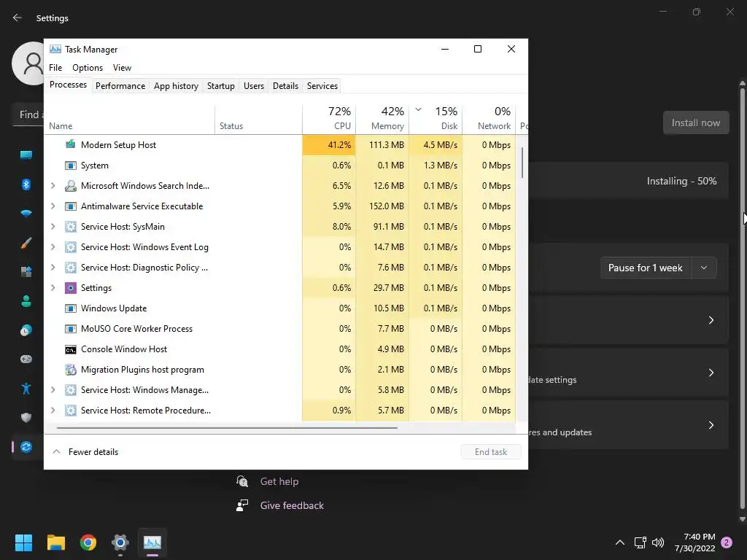Launch File Explorer from the taskbar
The image size is (747, 560).
(55, 542)
